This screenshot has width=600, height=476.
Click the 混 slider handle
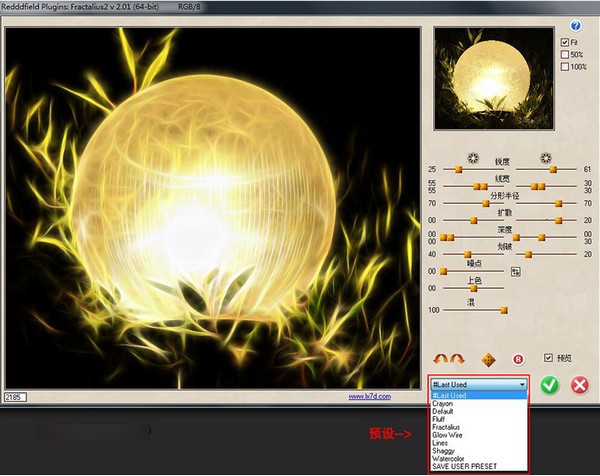(x=504, y=310)
